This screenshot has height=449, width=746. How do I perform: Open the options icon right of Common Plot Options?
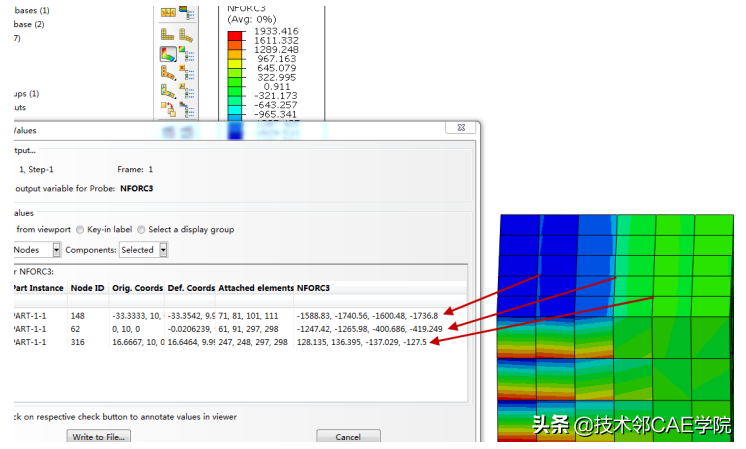[x=187, y=12]
